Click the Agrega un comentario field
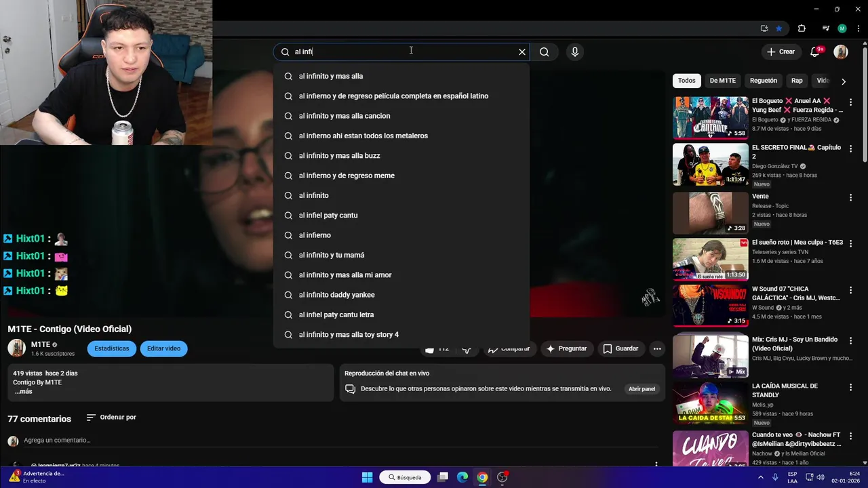This screenshot has width=868, height=488. click(x=339, y=441)
